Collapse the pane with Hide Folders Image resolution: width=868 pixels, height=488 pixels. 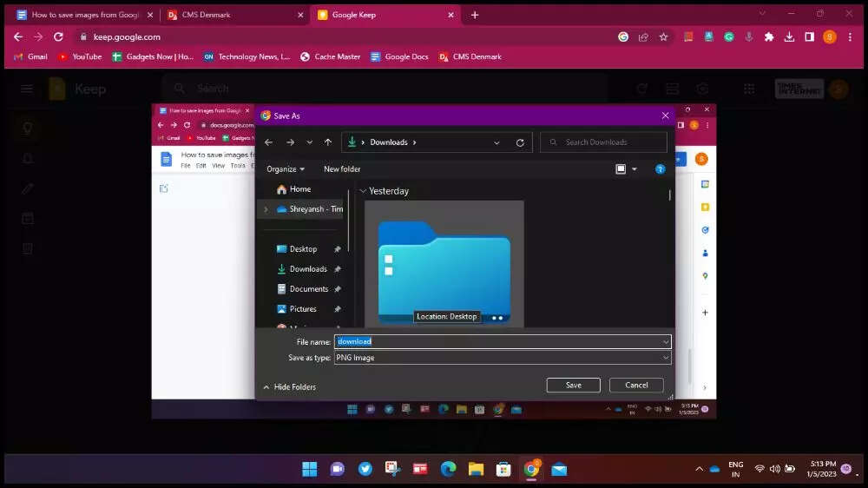(x=290, y=387)
